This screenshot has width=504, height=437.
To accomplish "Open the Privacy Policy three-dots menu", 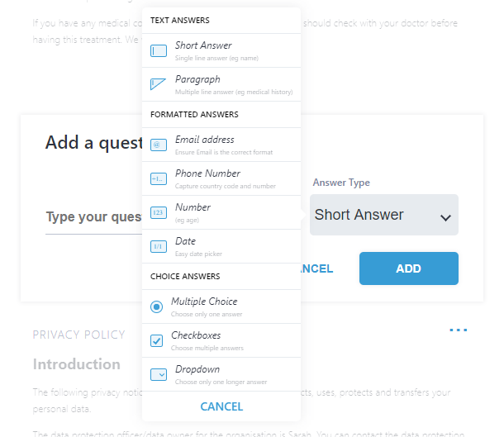I will point(459,330).
